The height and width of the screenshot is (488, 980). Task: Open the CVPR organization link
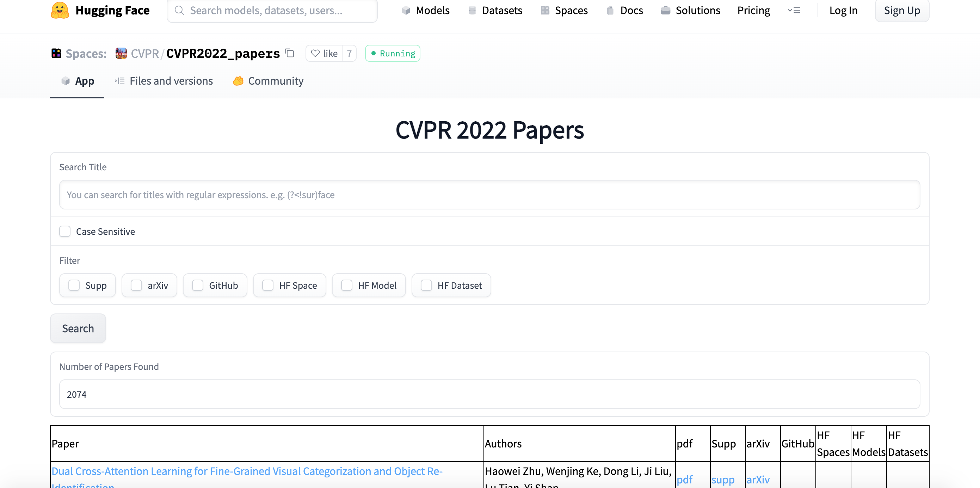coord(144,53)
